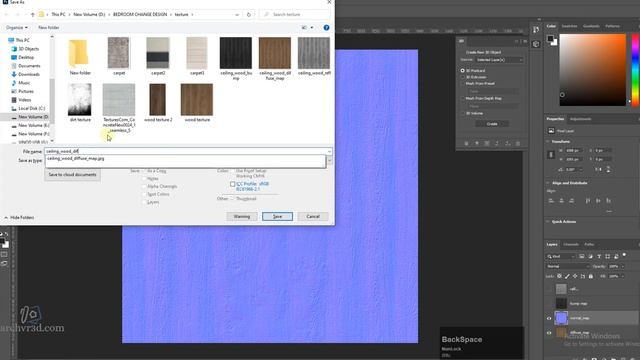Image resolution: width=640 pixels, height=360 pixels.
Task: Pick a color in the color field
Action: click(592, 70)
